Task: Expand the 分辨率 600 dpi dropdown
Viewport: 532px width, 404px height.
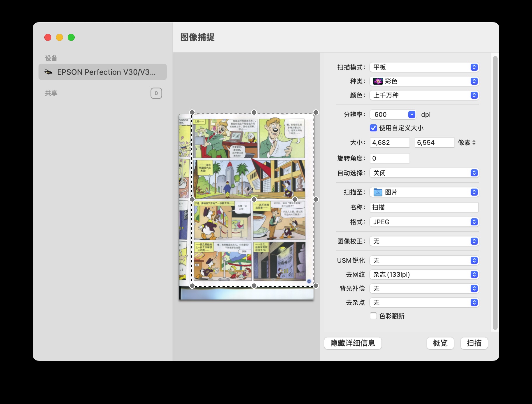Action: coord(412,114)
